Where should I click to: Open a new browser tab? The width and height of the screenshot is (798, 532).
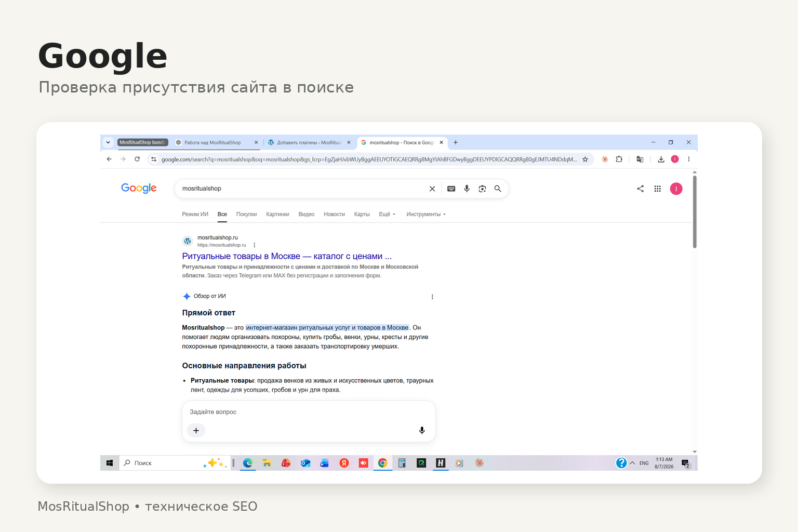click(456, 142)
